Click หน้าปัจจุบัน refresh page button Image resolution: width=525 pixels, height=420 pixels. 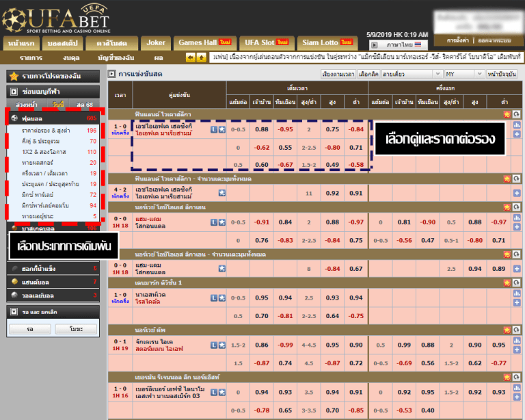pos(502,74)
